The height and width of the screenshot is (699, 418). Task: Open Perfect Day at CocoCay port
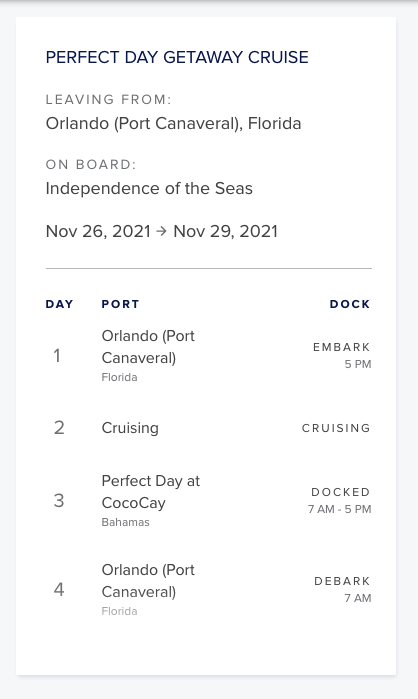151,492
